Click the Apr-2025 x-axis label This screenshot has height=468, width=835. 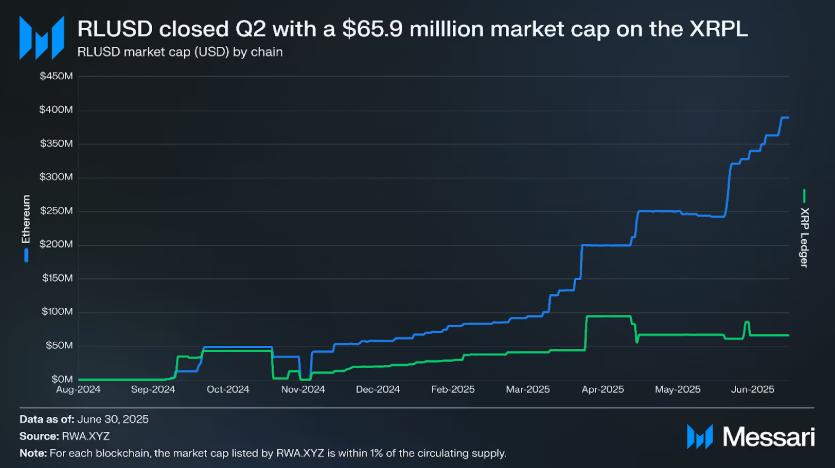tap(602, 389)
